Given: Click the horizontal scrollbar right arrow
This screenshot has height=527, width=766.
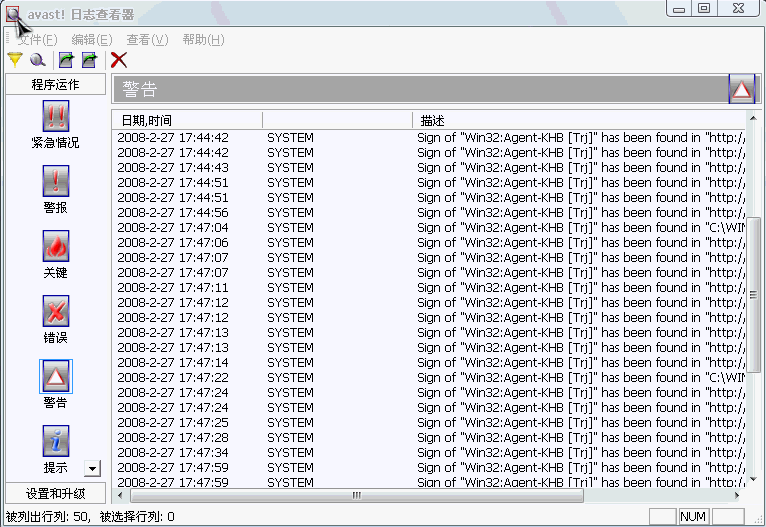Looking at the screenshot, I should click(x=737, y=495).
